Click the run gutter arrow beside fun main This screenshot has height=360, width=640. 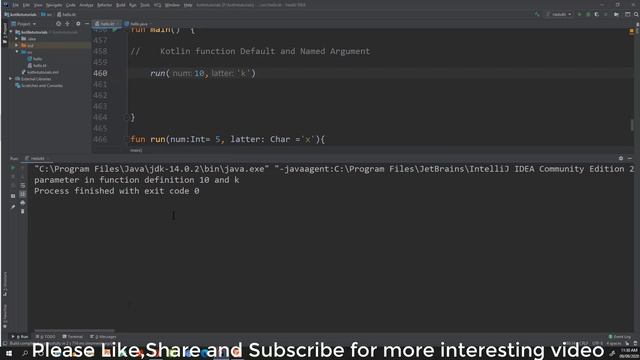click(116, 30)
